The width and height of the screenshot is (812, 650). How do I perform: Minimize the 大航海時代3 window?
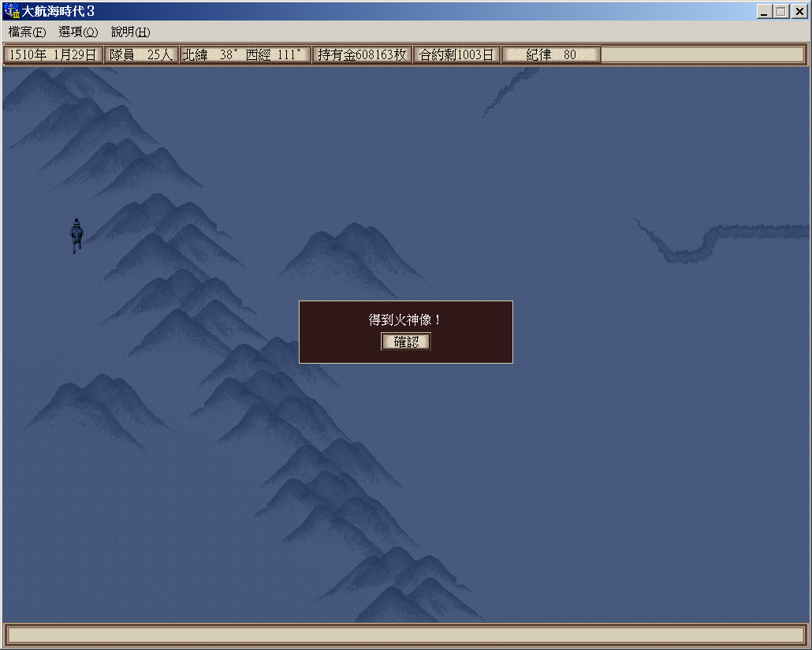coord(765,12)
